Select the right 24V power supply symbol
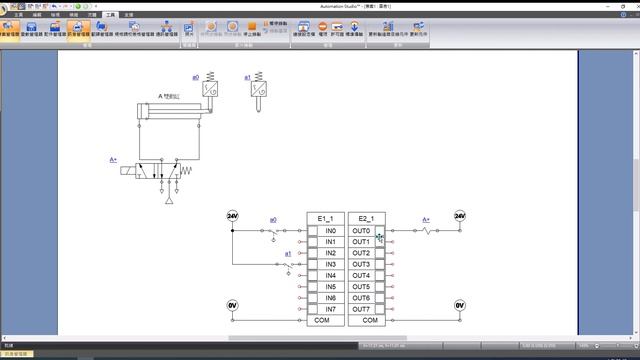640x360 pixels. pyautogui.click(x=460, y=216)
